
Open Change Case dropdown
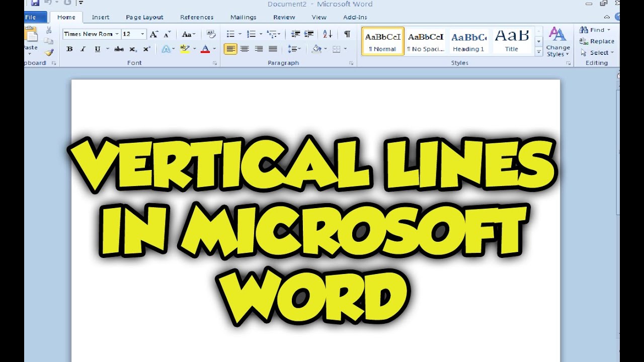[189, 34]
